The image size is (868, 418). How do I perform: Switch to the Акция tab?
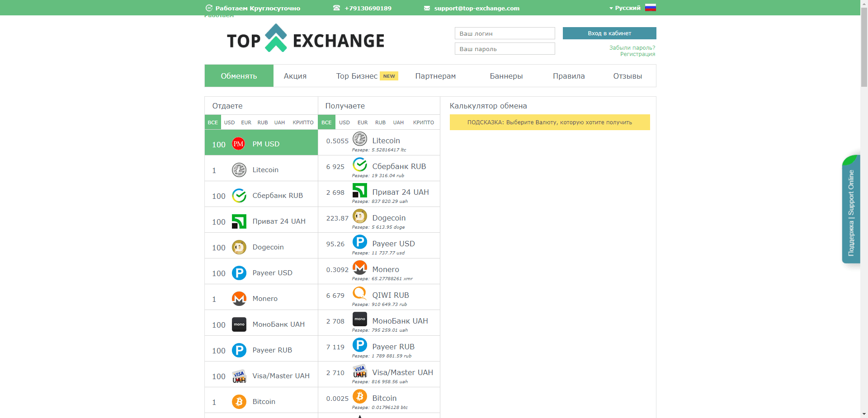point(294,75)
